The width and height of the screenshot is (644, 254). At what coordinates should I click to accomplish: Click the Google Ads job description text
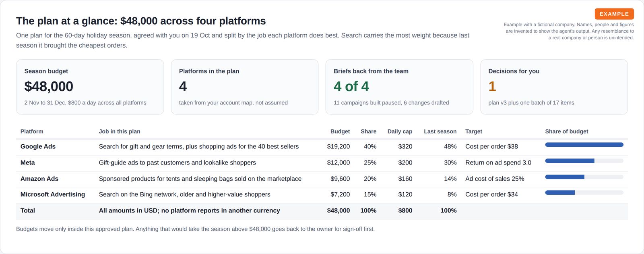[x=199, y=146]
